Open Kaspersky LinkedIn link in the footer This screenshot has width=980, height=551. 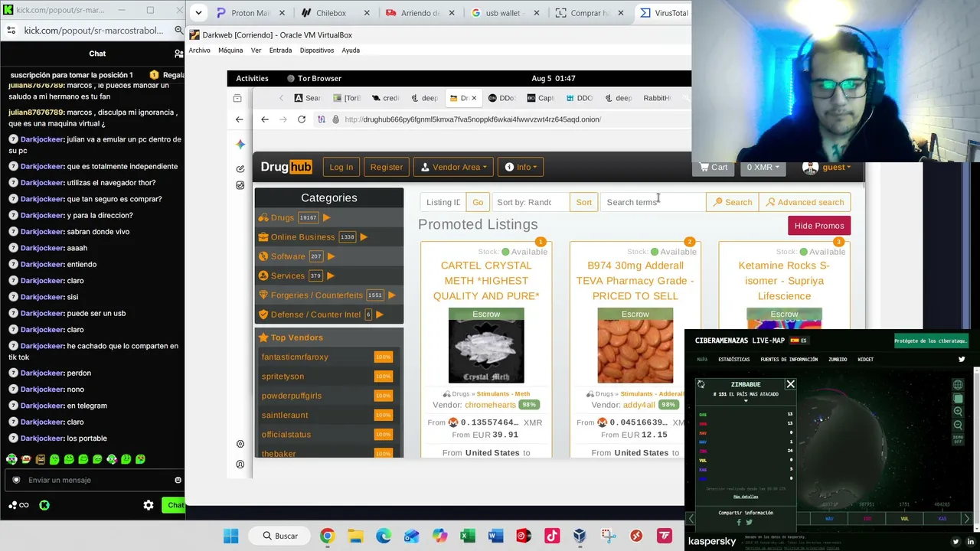pyautogui.click(x=971, y=542)
